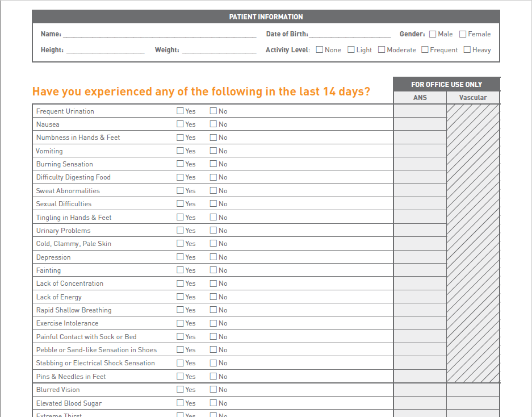Screen dimensions: 532x417
Task: Tick Yes for Pebble or Sand-like Sensation
Action: (180, 349)
